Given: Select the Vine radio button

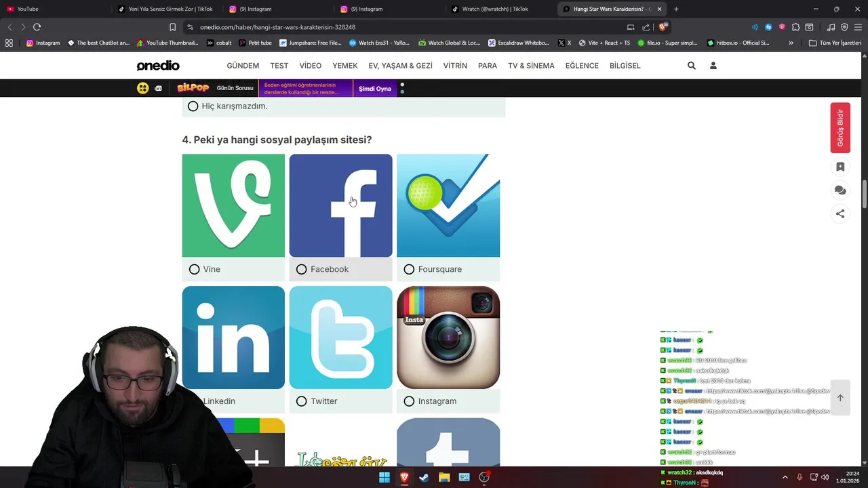Looking at the screenshot, I should [194, 269].
